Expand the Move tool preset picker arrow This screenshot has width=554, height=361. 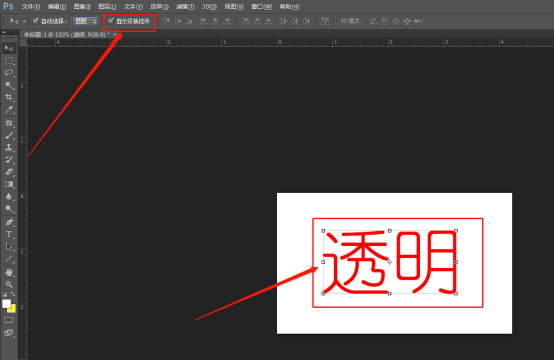click(24, 22)
